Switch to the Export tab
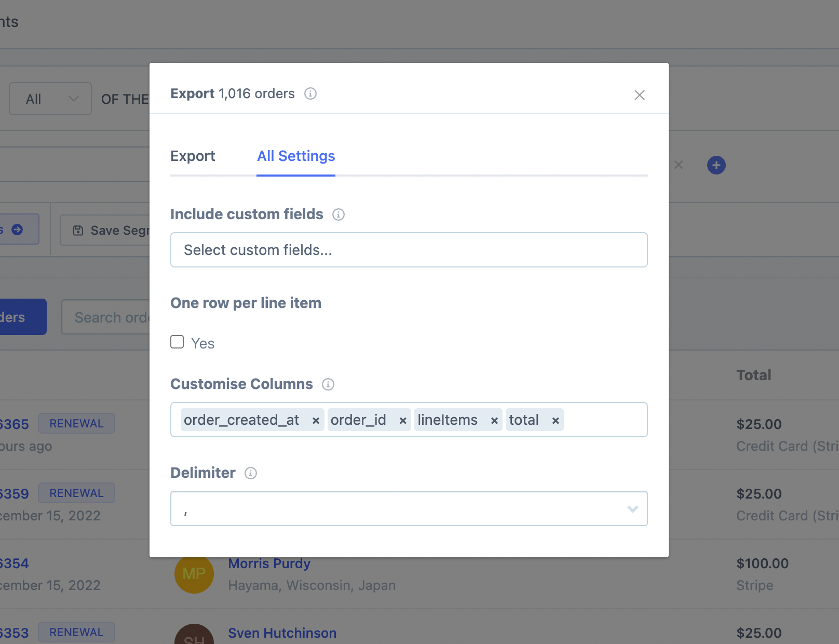Screen dimensions: 839x644 pyautogui.click(x=193, y=156)
